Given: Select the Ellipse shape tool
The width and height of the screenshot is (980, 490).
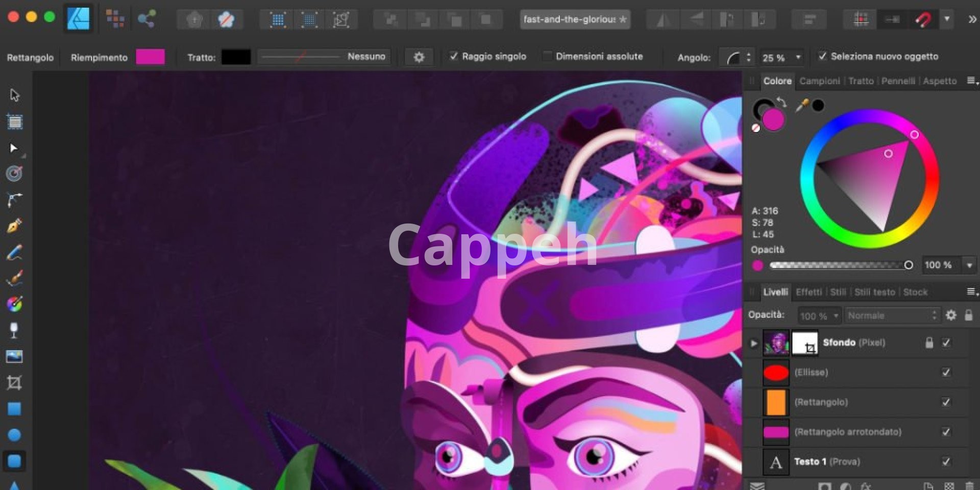Looking at the screenshot, I should (14, 435).
